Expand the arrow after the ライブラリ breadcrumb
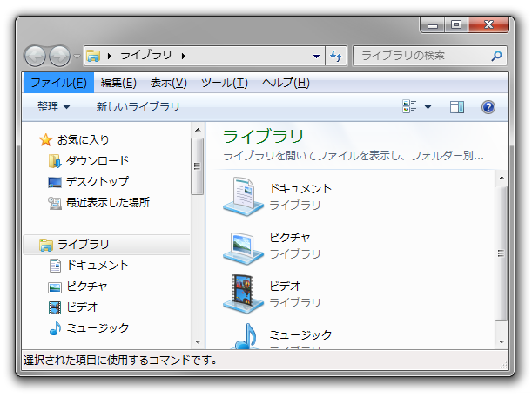Image resolution: width=532 pixels, height=398 pixels. pyautogui.click(x=184, y=56)
